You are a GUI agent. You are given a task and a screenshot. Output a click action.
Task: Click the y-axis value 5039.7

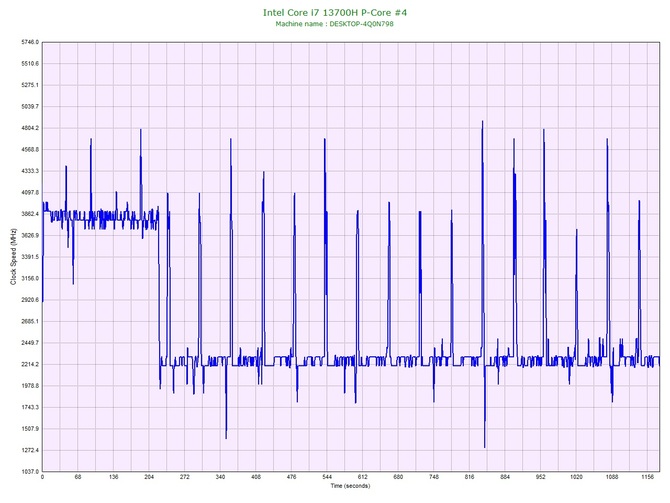click(x=29, y=106)
